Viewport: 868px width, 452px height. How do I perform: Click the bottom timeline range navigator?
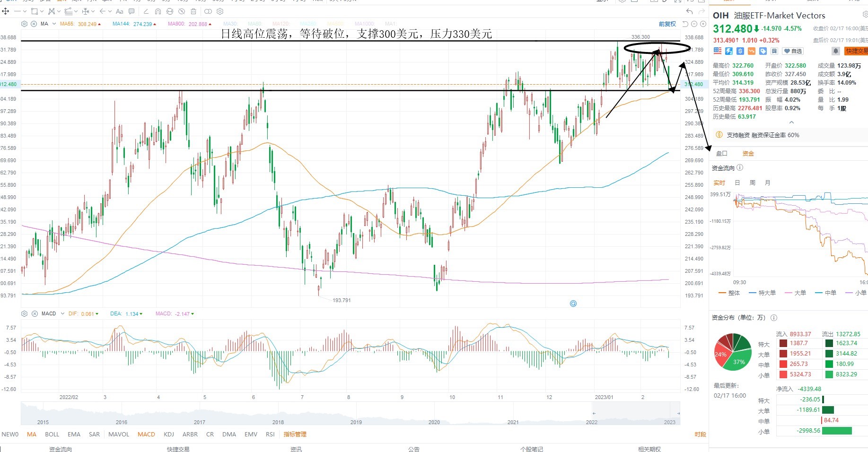pos(351,414)
